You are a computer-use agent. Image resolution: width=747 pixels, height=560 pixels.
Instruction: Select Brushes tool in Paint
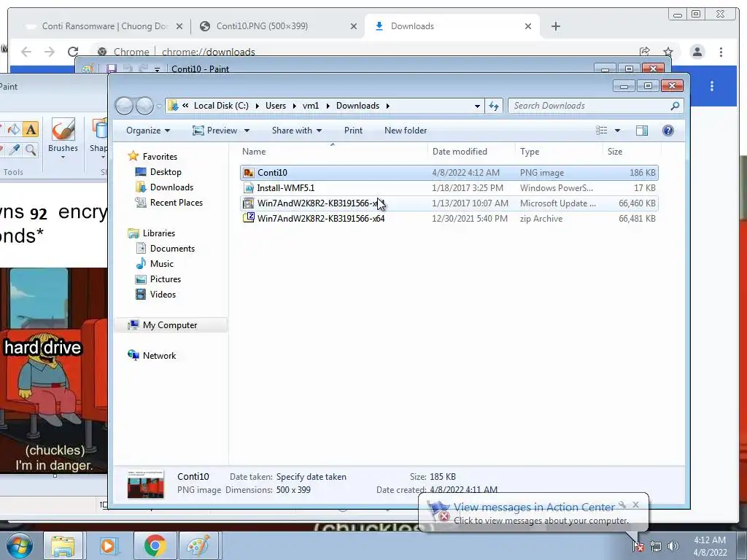click(63, 139)
